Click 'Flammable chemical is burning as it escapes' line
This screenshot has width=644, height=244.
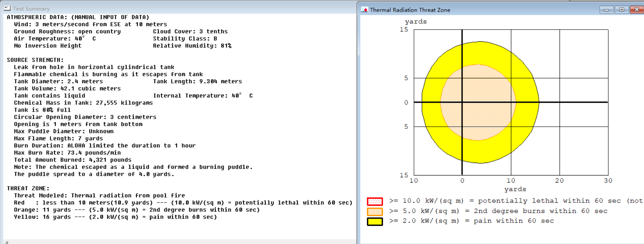coord(108,74)
